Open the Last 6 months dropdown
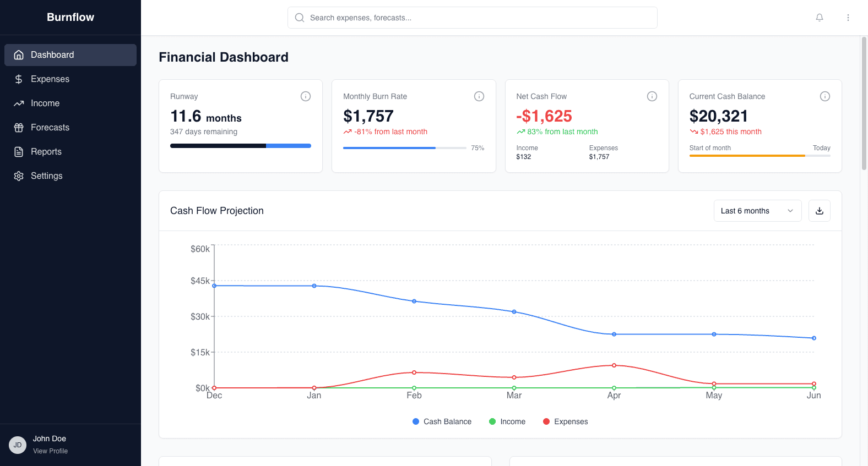Image resolution: width=868 pixels, height=466 pixels. click(x=757, y=211)
